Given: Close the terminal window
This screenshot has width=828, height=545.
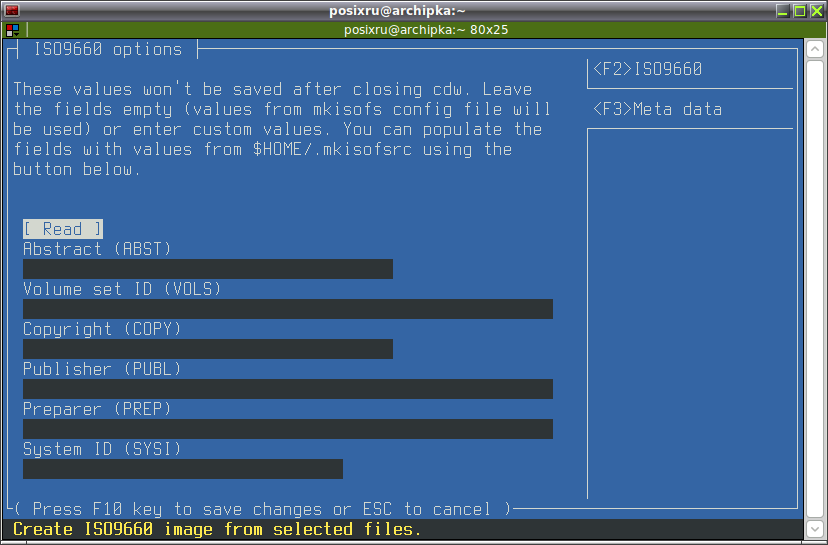Looking at the screenshot, I should tap(816, 11).
